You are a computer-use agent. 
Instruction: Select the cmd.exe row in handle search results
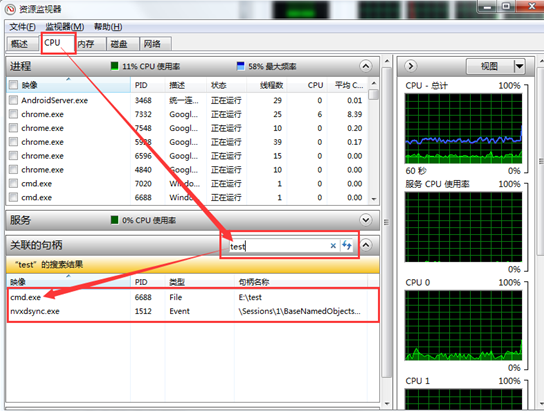(193, 297)
